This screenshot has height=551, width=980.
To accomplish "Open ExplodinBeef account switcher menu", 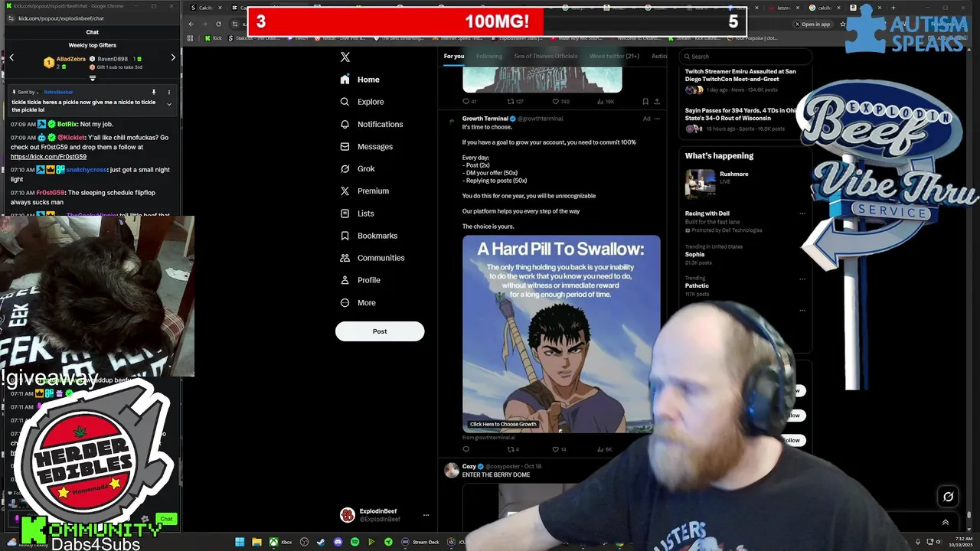I will pos(384,515).
